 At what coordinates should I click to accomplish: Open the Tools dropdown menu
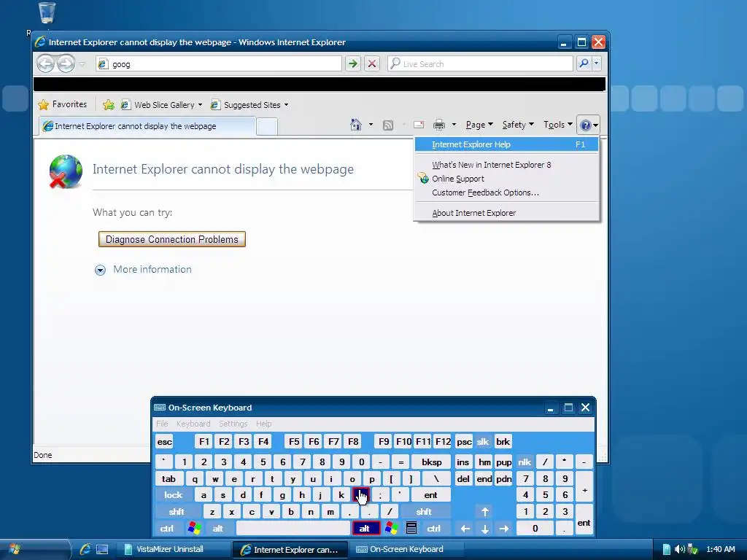coord(558,125)
